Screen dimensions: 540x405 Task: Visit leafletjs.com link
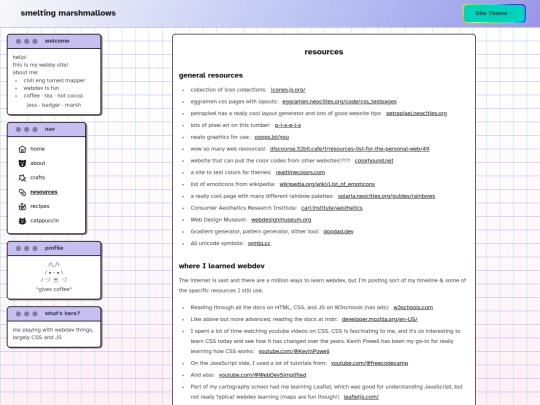(x=361, y=397)
